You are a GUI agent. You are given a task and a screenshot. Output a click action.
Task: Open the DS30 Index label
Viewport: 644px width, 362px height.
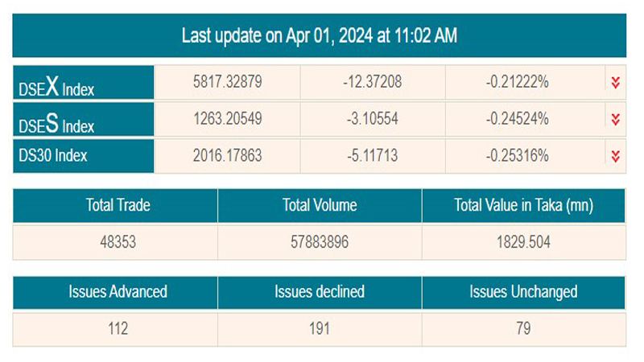(53, 156)
